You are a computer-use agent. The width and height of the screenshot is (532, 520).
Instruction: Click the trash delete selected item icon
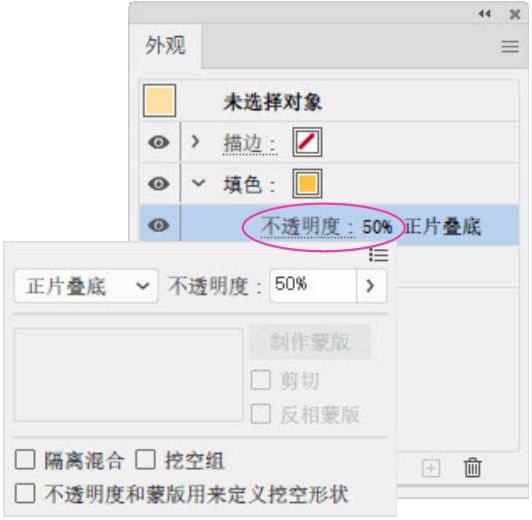[472, 468]
